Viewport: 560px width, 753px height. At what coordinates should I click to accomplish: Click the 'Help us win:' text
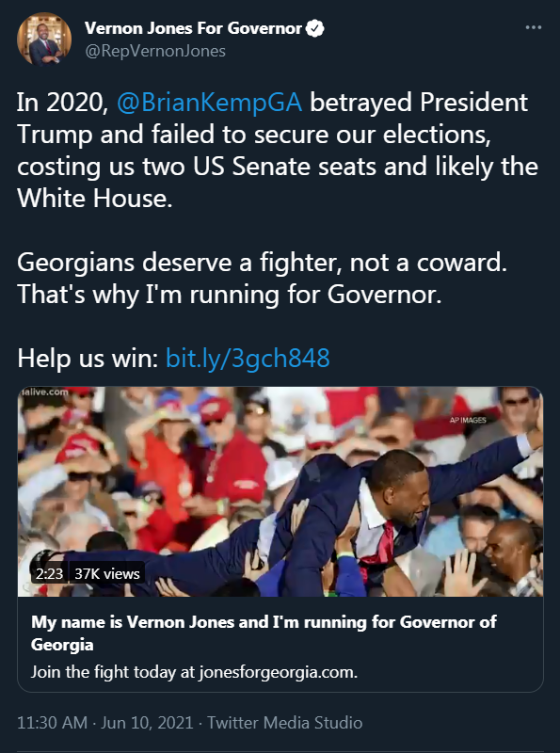tap(88, 358)
